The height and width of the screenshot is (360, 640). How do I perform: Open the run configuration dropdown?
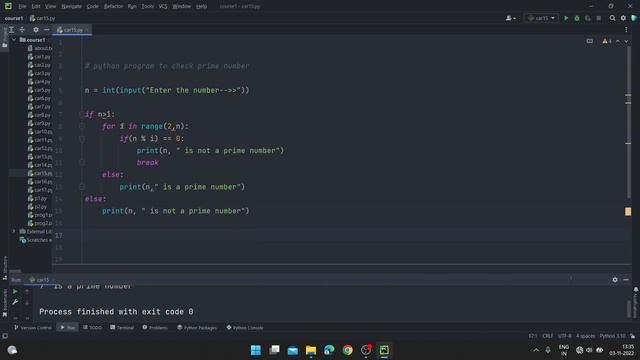(542, 18)
